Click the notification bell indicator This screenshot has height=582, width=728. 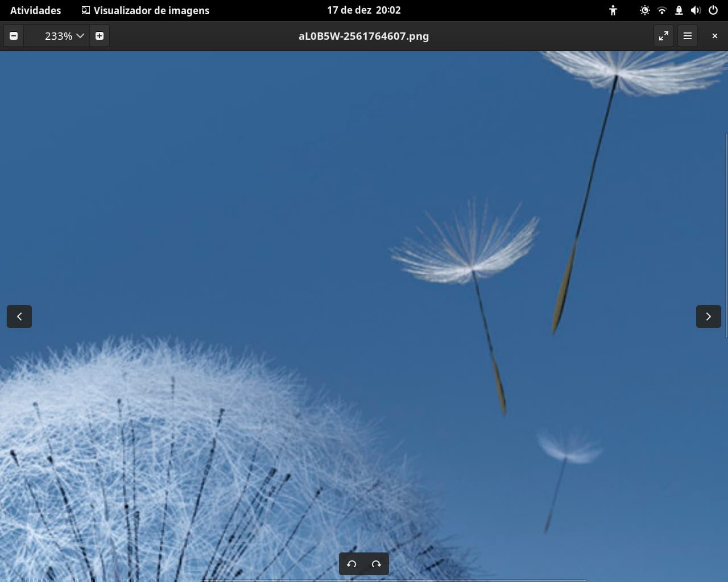[679, 10]
